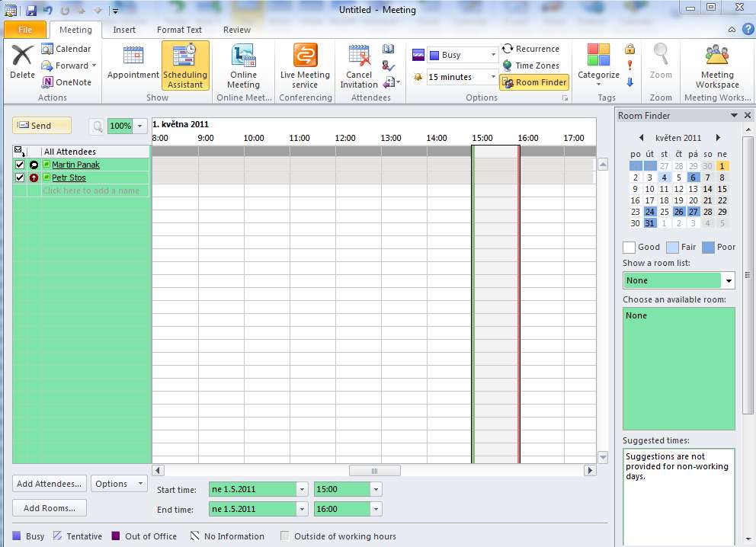Click the horizontal schedule scrollbar thumb
Screen dimensions: 756x547
tap(375, 471)
